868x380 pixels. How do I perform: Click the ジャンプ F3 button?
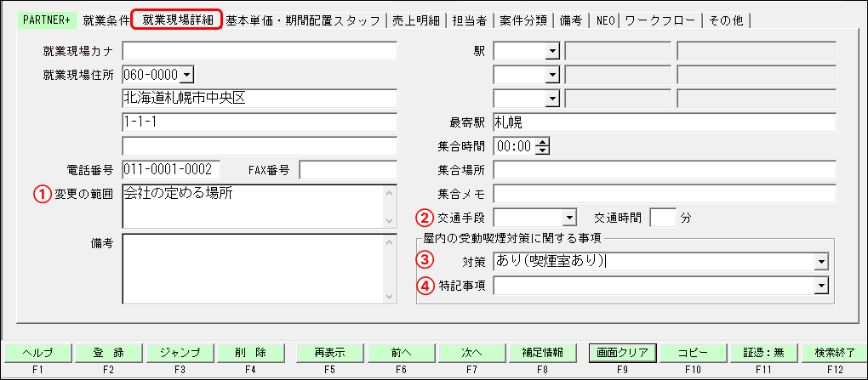click(179, 353)
